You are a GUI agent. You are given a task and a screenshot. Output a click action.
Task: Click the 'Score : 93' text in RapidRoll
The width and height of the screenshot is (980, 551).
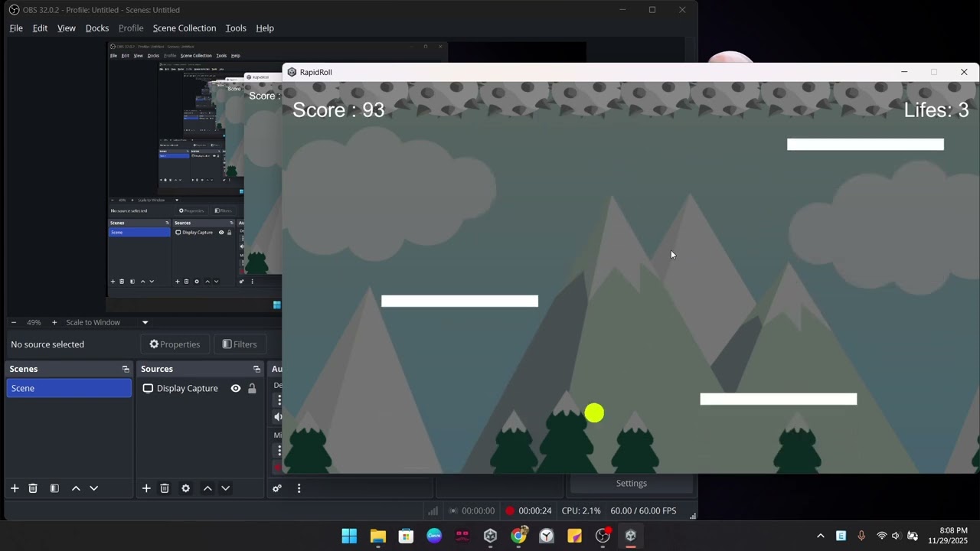coord(338,110)
